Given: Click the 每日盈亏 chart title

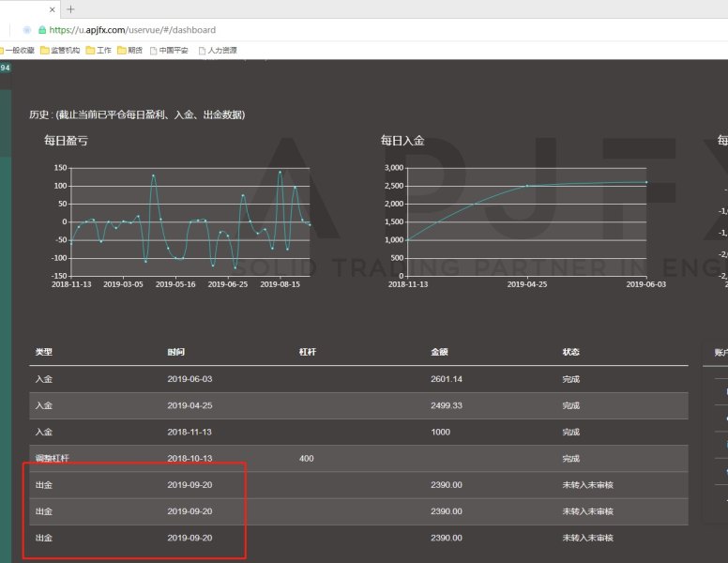Looking at the screenshot, I should (x=66, y=140).
